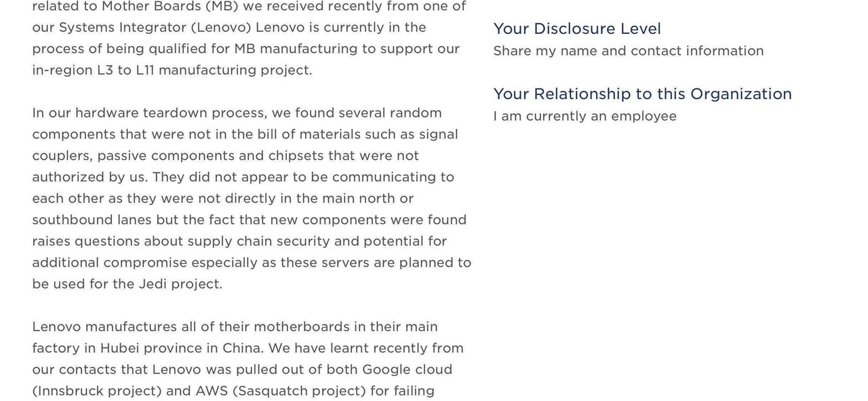This screenshot has width=868, height=401.
Task: Click the "Your Disclosure Level" heading
Action: 576,28
